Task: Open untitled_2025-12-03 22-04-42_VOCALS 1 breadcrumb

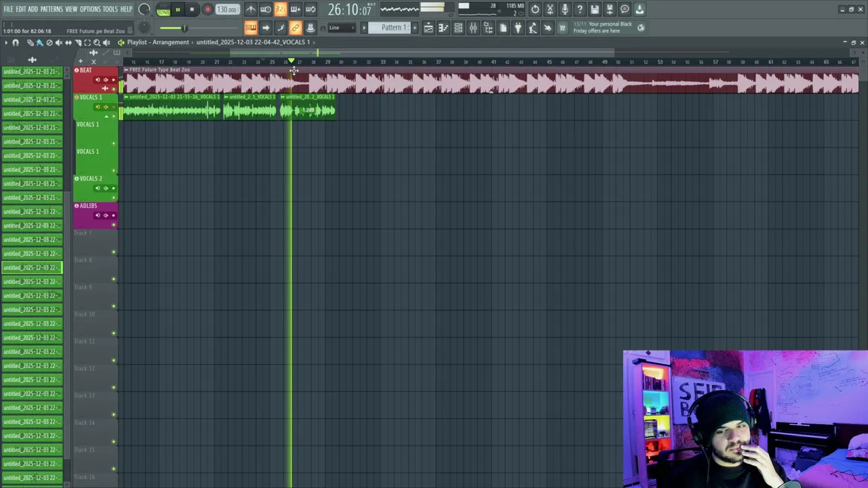Action: [x=253, y=42]
